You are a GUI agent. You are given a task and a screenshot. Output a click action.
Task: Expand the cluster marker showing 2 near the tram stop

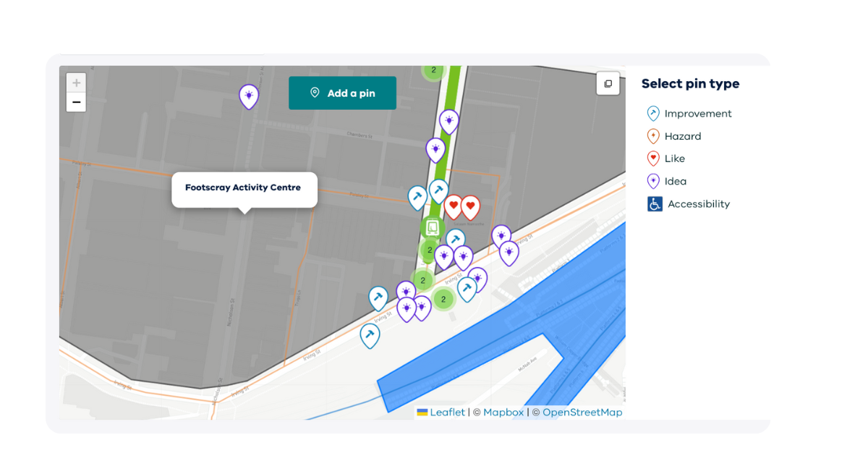(x=428, y=251)
